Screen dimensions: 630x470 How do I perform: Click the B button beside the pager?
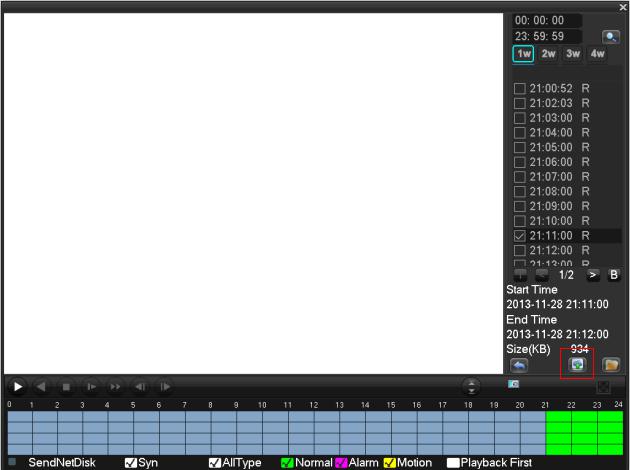pyautogui.click(x=614, y=275)
